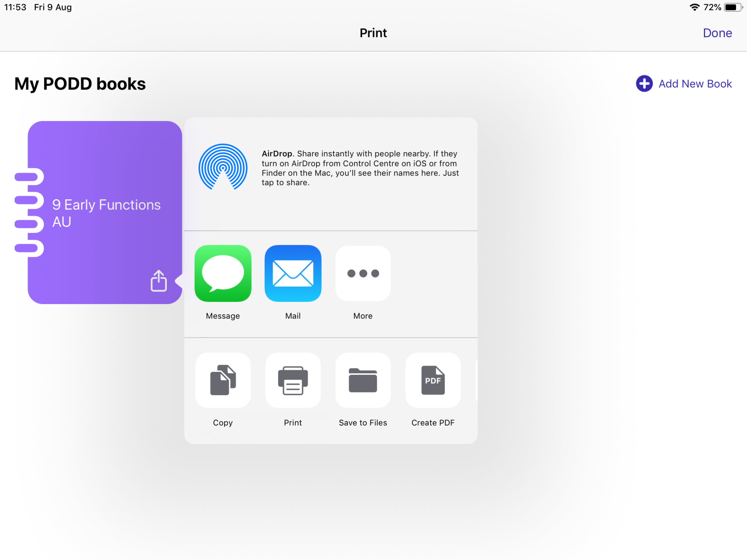Tap the Print title at the top
Screen dimensions: 747x560
pyautogui.click(x=373, y=33)
